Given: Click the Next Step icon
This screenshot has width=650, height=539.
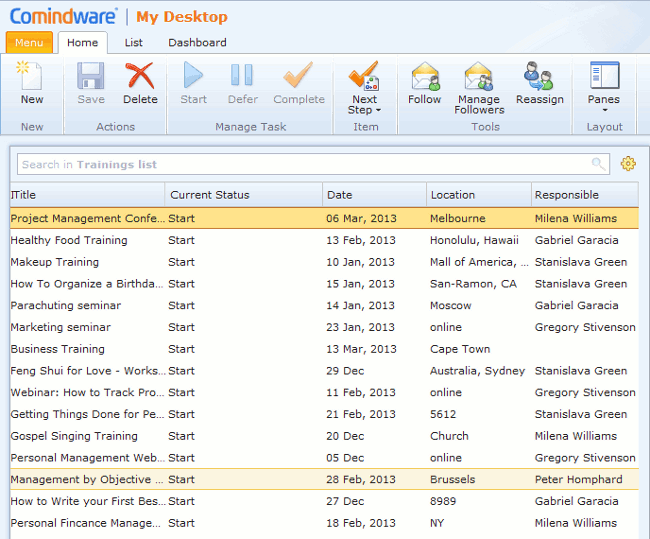Looking at the screenshot, I should click(364, 75).
